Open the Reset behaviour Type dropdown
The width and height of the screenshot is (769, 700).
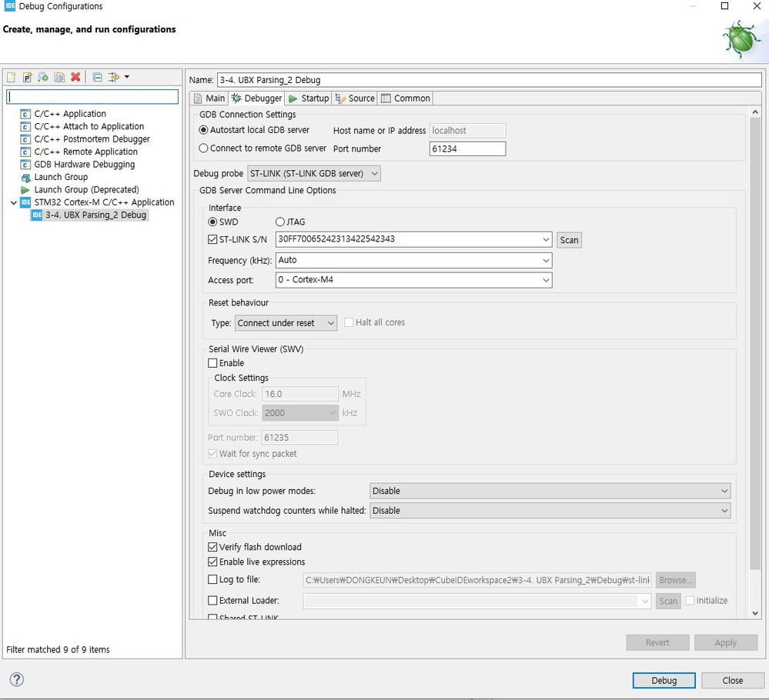286,323
